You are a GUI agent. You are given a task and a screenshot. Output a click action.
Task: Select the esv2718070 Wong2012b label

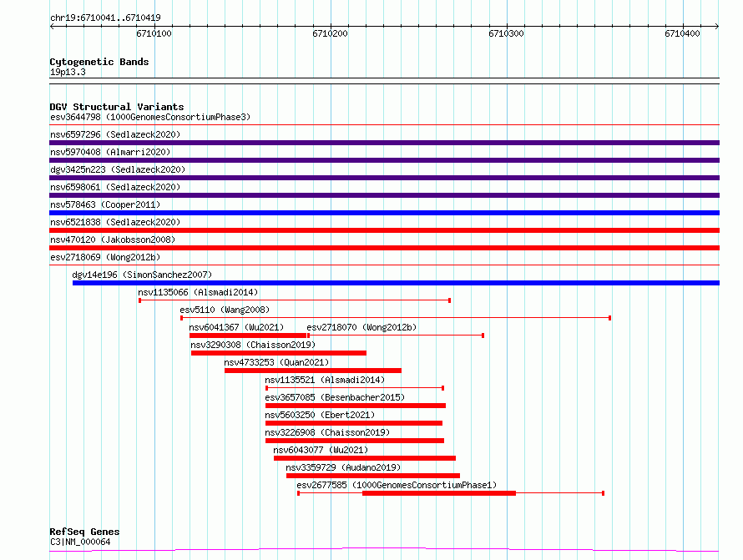[x=361, y=327]
